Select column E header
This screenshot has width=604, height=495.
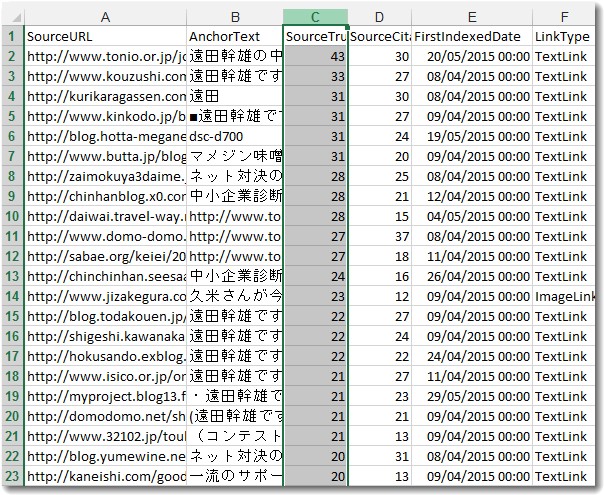coord(471,17)
